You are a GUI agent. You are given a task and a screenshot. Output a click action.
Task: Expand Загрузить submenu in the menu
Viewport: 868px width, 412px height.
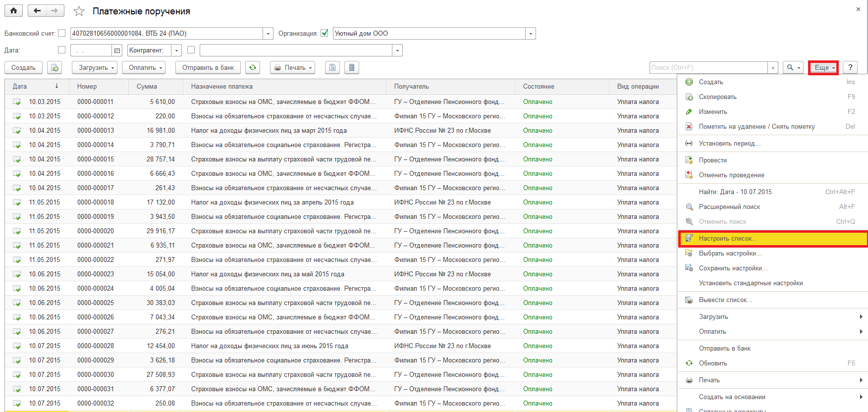772,316
